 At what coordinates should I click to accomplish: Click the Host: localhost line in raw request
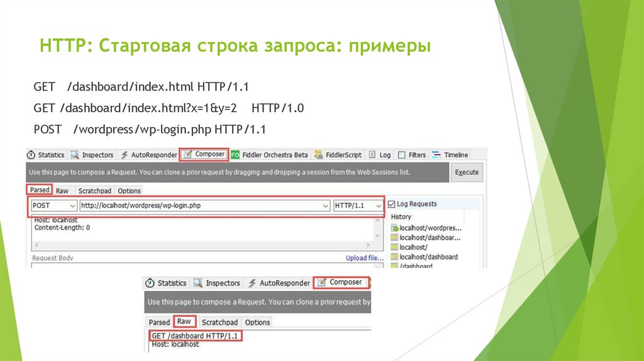[x=175, y=344]
